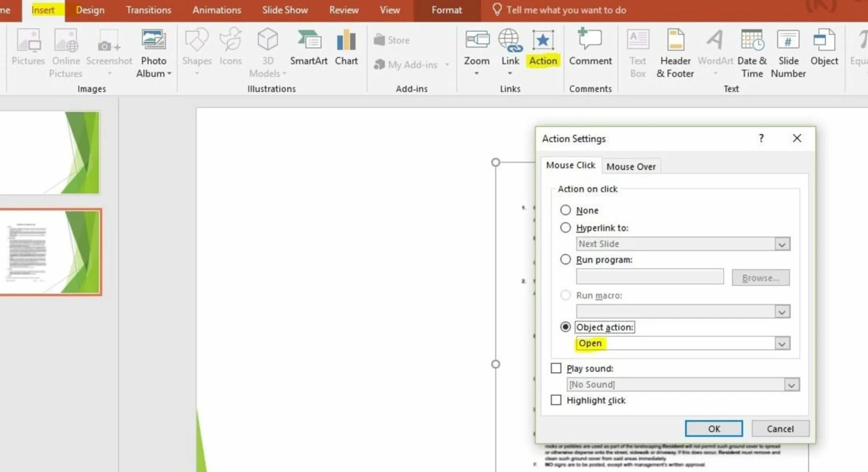Enable the Play sound checkbox
The width and height of the screenshot is (868, 472).
pos(556,368)
